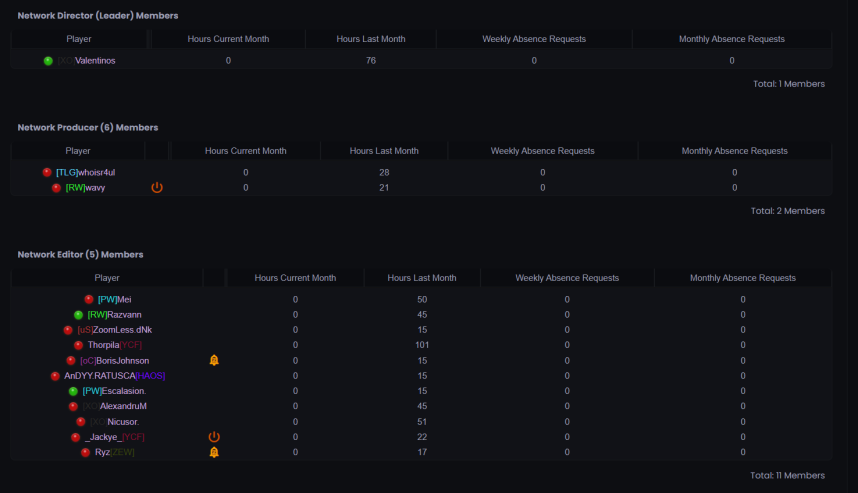Open Nicusor. player profile link
858x493 pixels.
click(114, 422)
